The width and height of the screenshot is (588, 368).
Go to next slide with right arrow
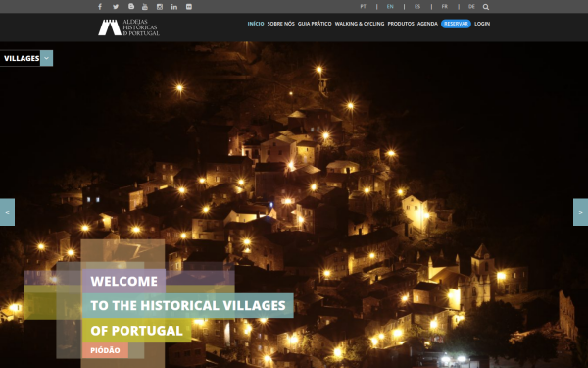point(580,212)
